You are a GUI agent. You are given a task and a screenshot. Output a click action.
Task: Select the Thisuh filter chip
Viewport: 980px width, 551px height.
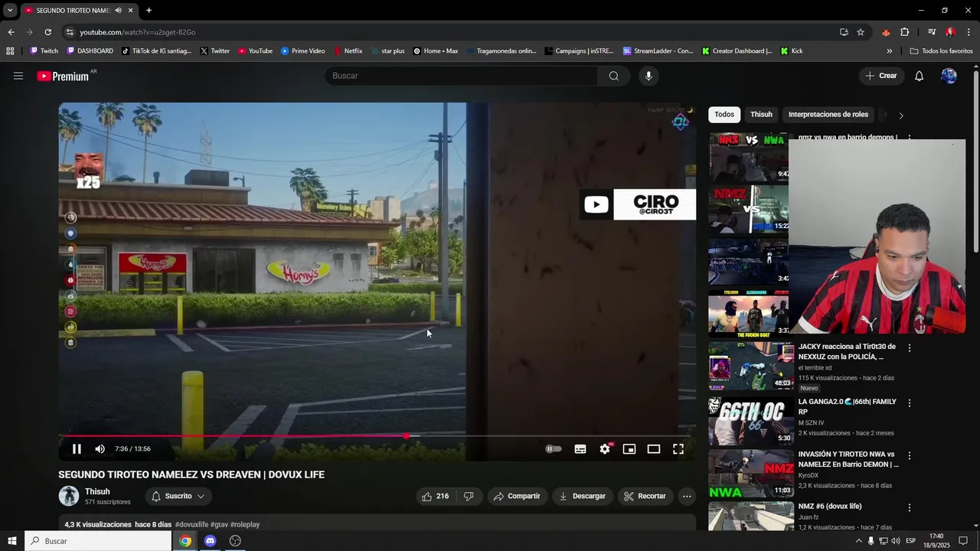(x=761, y=115)
